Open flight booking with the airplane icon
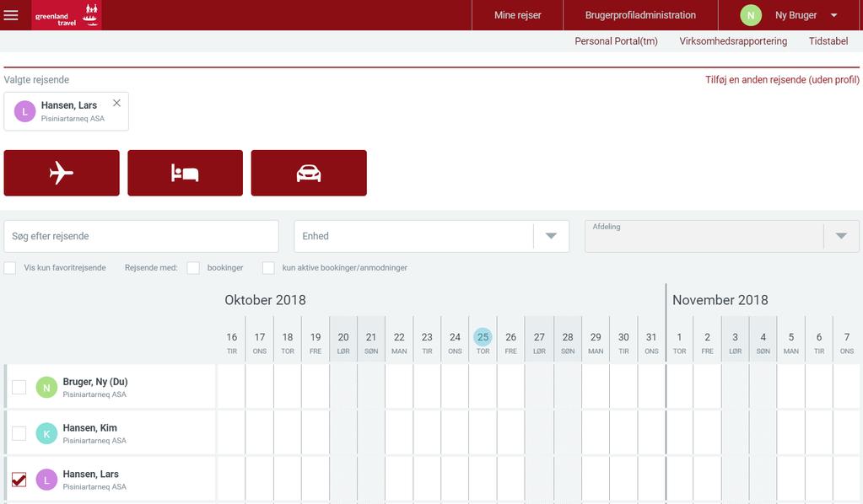Viewport: 863px width, 504px height. click(62, 173)
